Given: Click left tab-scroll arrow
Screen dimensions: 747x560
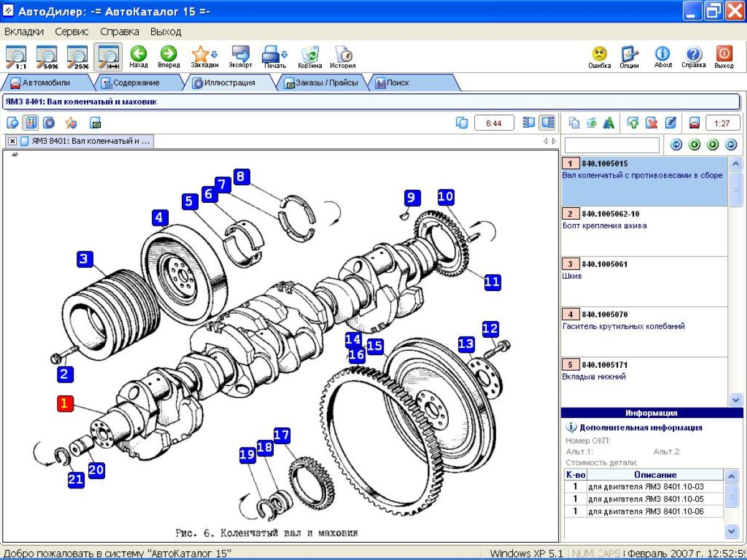Looking at the screenshot, I should pyautogui.click(x=545, y=141).
